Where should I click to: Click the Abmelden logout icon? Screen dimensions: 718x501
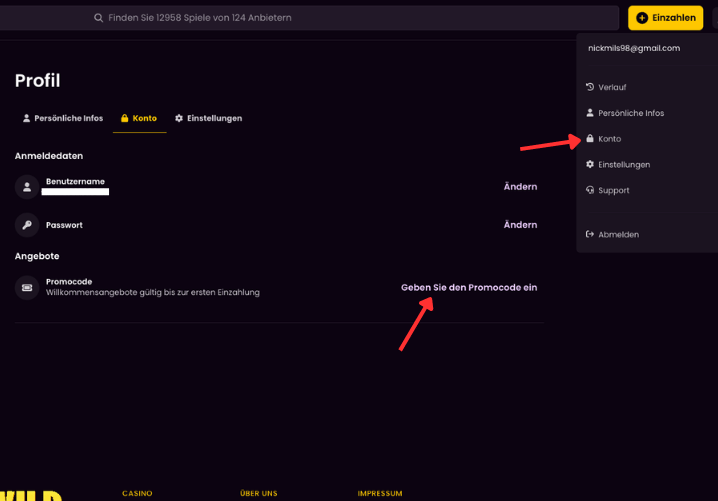coord(590,234)
